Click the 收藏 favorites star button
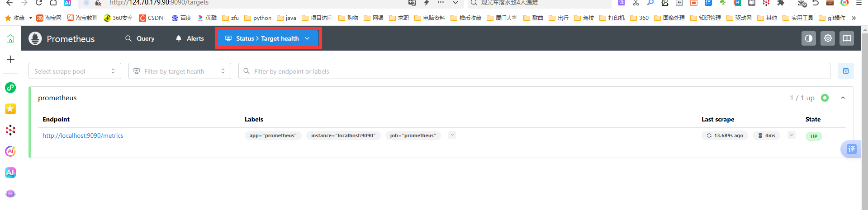Image resolution: width=868 pixels, height=210 pixels. 14,18
